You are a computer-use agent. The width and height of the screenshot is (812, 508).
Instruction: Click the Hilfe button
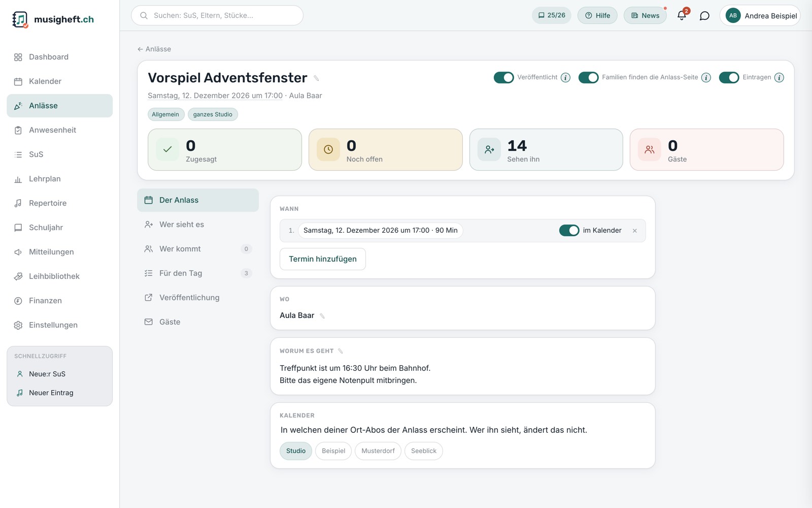point(597,15)
